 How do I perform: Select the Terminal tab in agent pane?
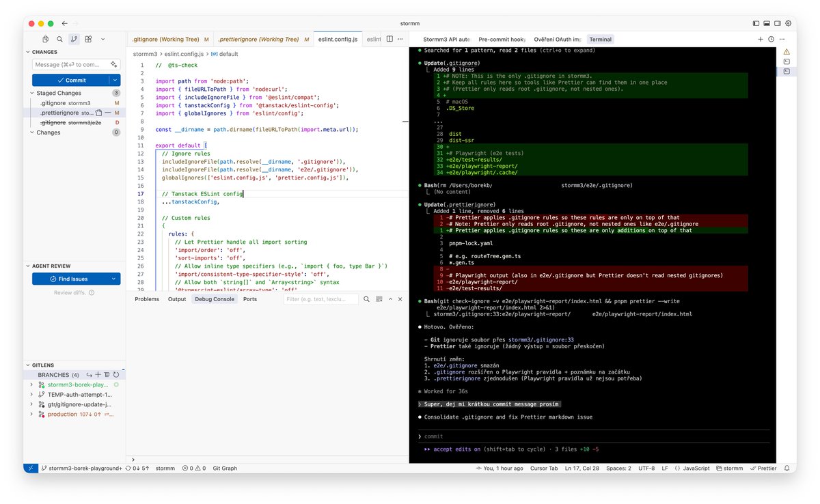pyautogui.click(x=601, y=40)
